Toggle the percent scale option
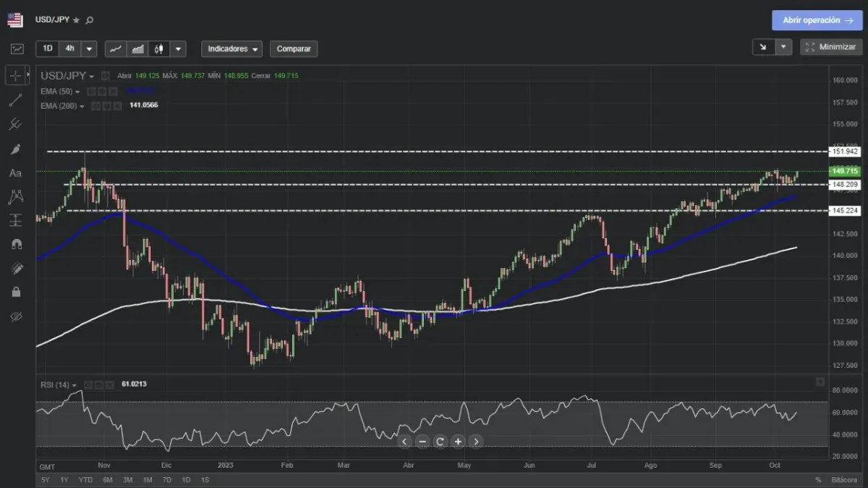This screenshot has width=868, height=488. click(819, 480)
